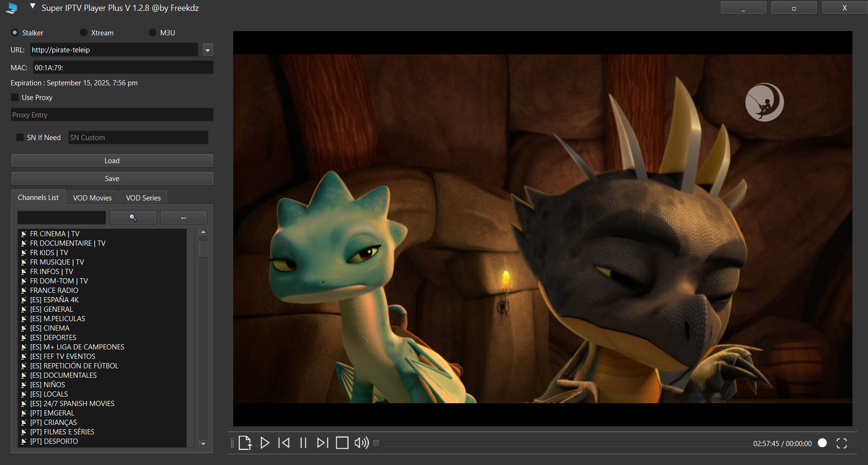
Task: Click the channel list scroll up arrow
Action: [203, 232]
